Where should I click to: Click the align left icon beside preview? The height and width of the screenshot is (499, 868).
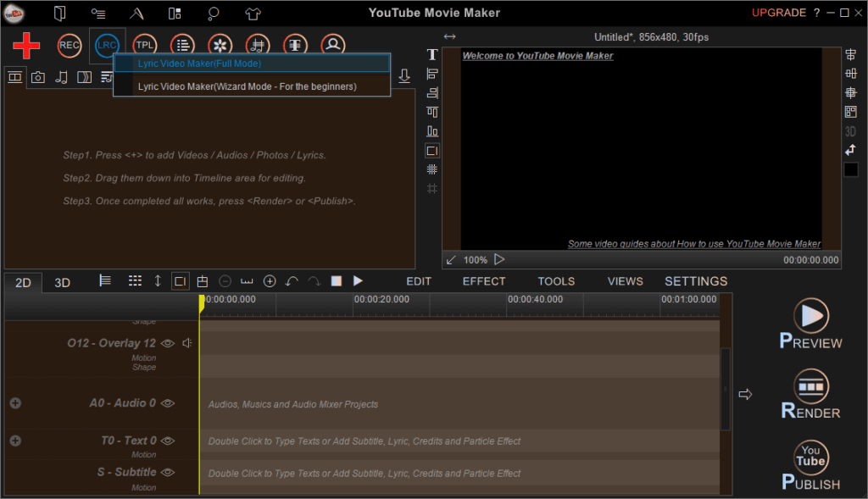point(432,74)
